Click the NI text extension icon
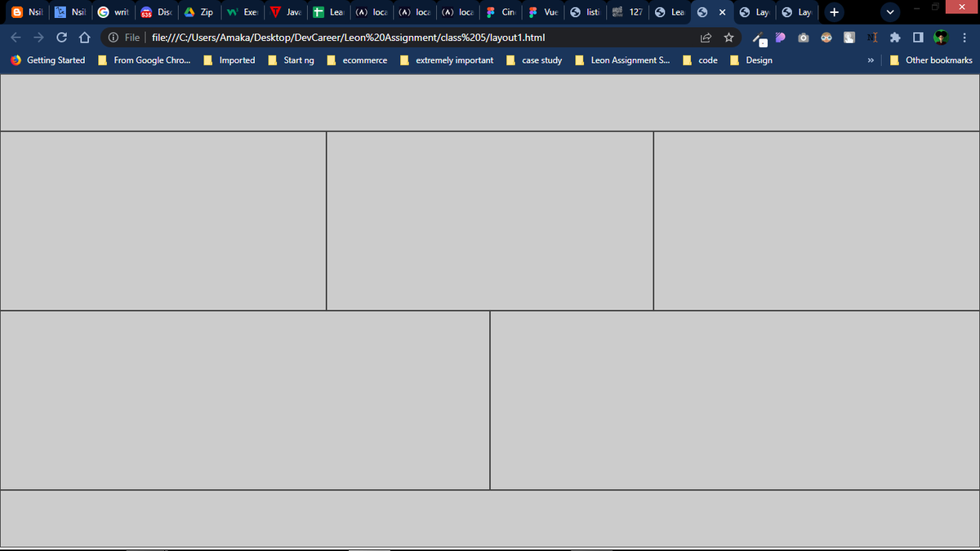 tap(871, 38)
